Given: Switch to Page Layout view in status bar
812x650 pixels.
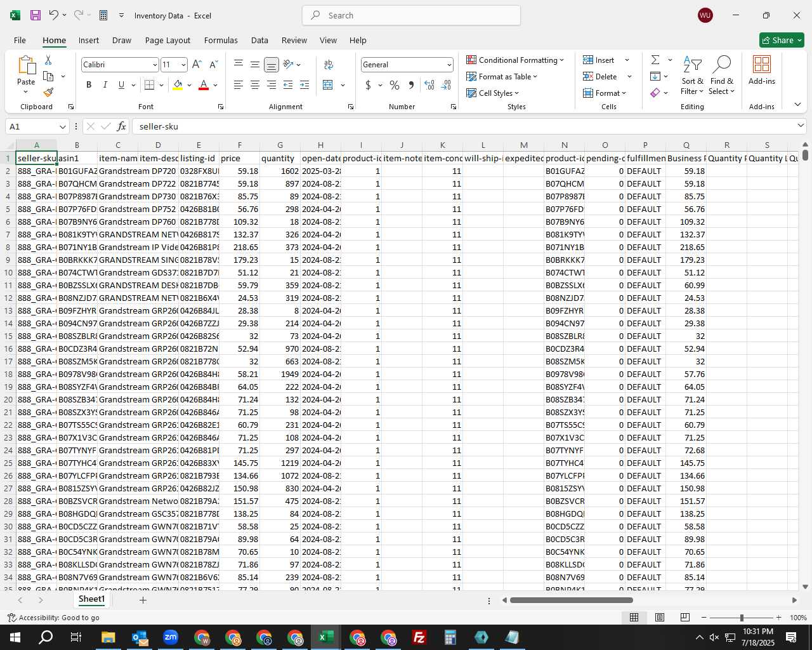Looking at the screenshot, I should 660,618.
